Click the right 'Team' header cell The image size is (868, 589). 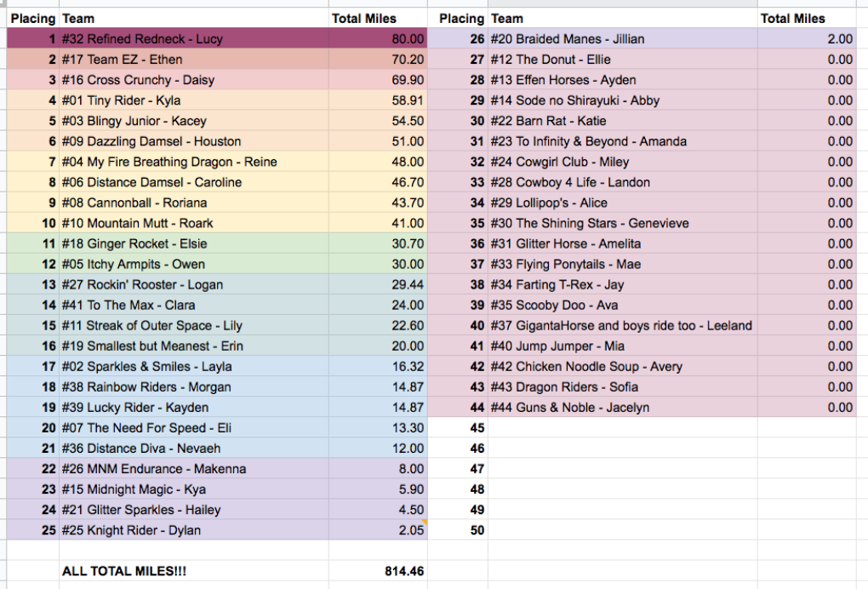point(623,18)
